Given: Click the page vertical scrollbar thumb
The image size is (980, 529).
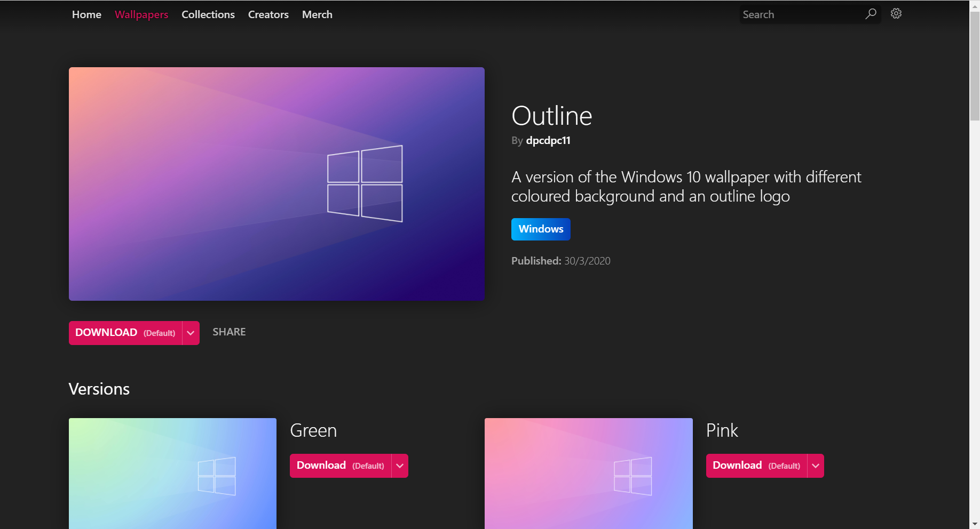Looking at the screenshot, I should tap(975, 66).
